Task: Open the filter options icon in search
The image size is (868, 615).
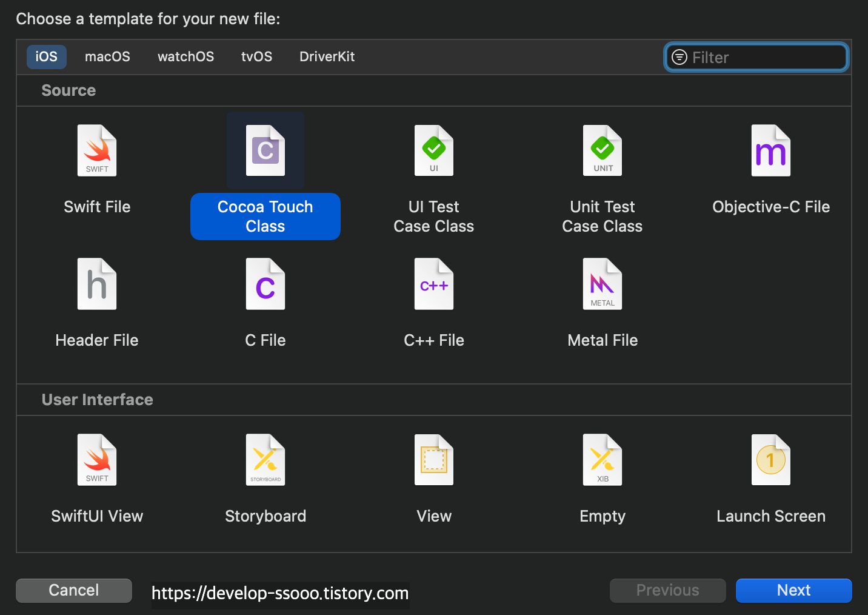Action: 679,57
